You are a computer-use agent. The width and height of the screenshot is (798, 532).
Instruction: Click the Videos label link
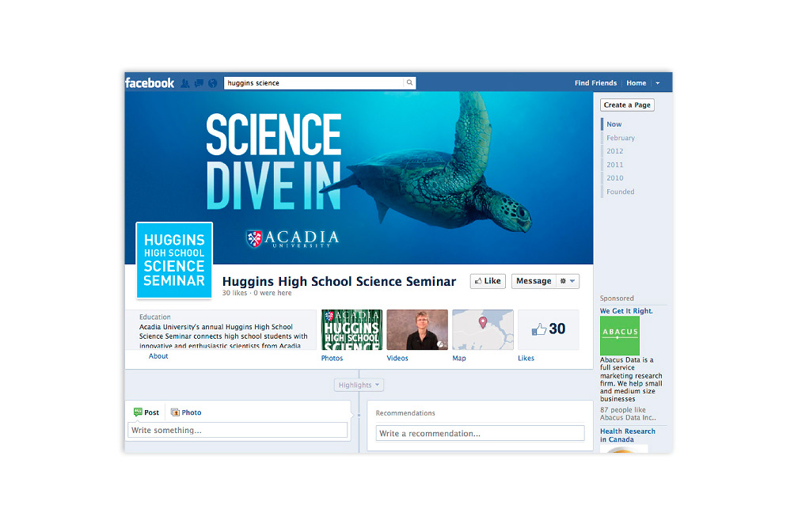tap(397, 359)
